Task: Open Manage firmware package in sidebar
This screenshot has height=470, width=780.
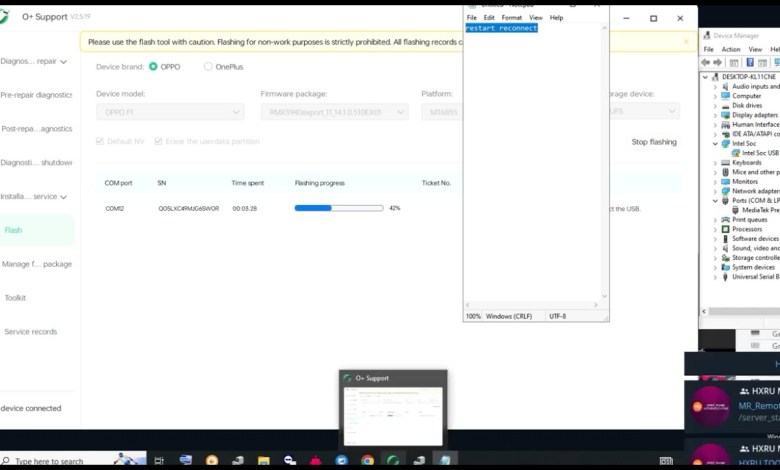Action: click(36, 264)
